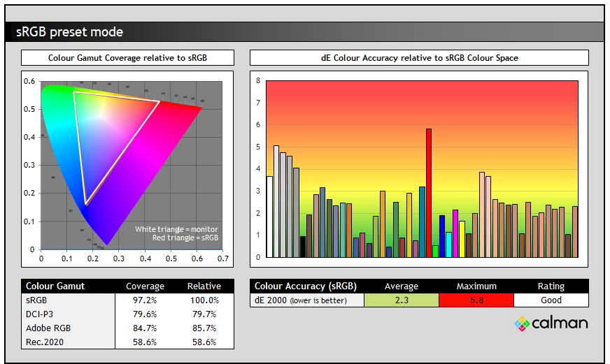The width and height of the screenshot is (610, 364).
Task: Click the Coverage column header
Action: point(145,286)
